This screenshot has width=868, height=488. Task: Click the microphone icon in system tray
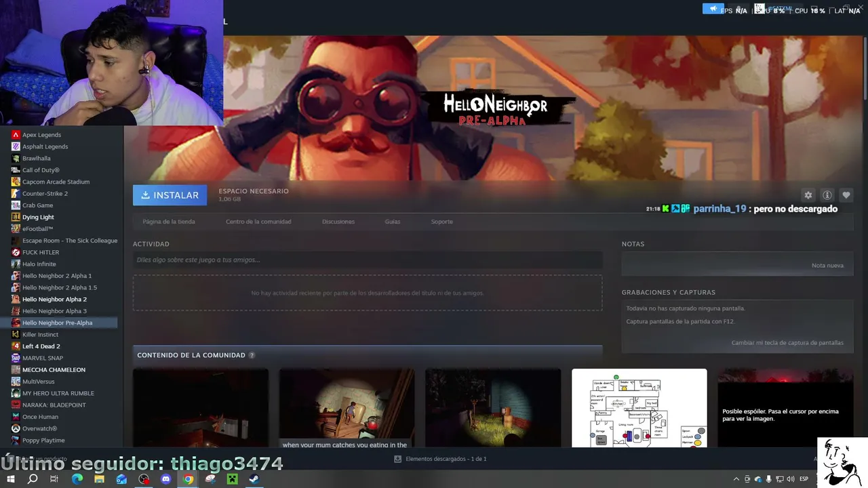[769, 479]
